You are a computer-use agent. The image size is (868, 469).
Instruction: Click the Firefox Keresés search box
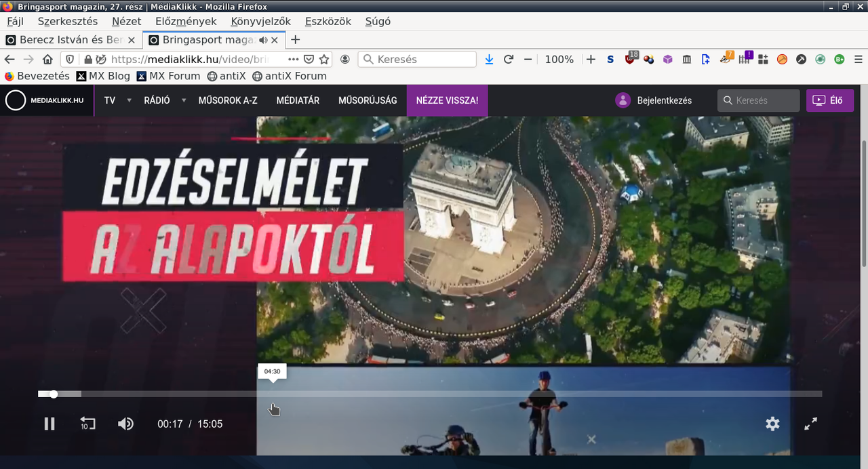point(417,59)
